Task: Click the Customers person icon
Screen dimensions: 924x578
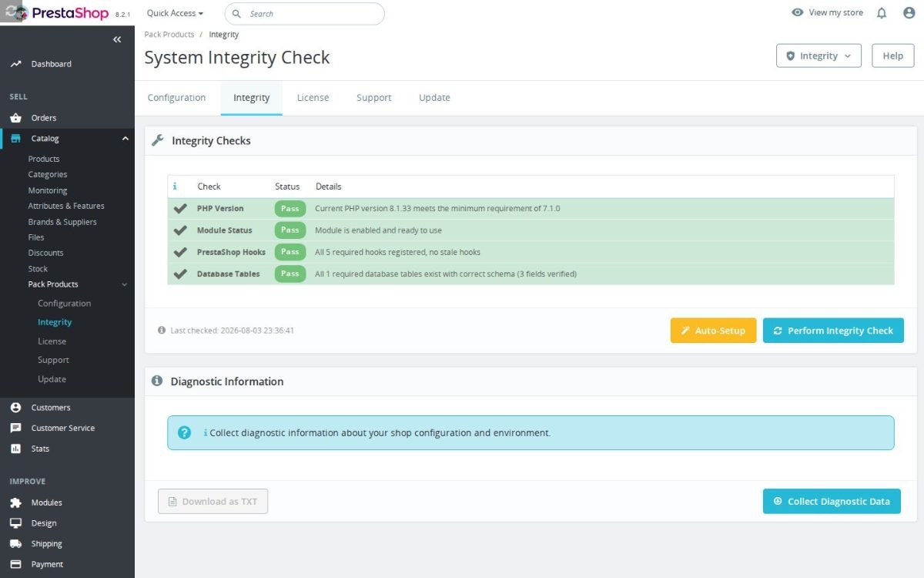Action: tap(15, 408)
